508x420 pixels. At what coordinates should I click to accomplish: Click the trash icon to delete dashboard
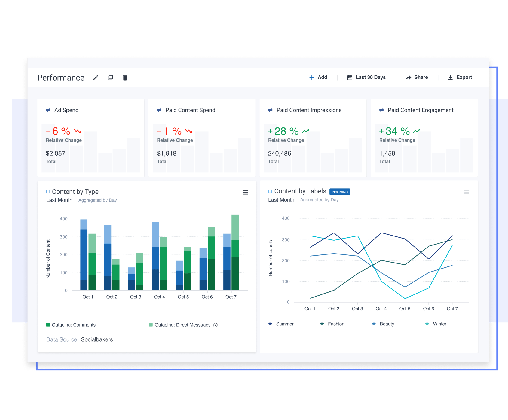125,78
